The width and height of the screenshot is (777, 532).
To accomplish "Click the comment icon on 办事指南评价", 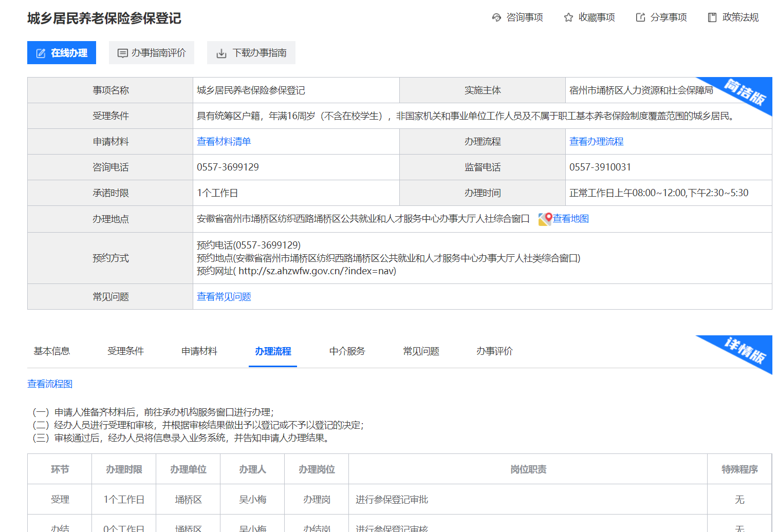I will point(122,53).
